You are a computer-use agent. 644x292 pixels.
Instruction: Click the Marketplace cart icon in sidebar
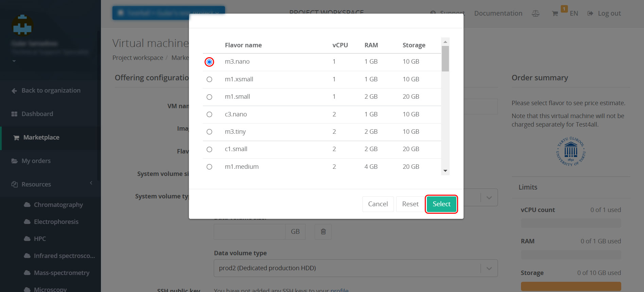pyautogui.click(x=16, y=137)
